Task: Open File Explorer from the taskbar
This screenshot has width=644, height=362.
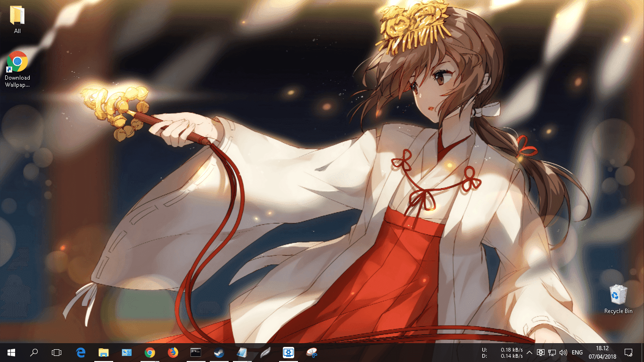Action: (104, 352)
